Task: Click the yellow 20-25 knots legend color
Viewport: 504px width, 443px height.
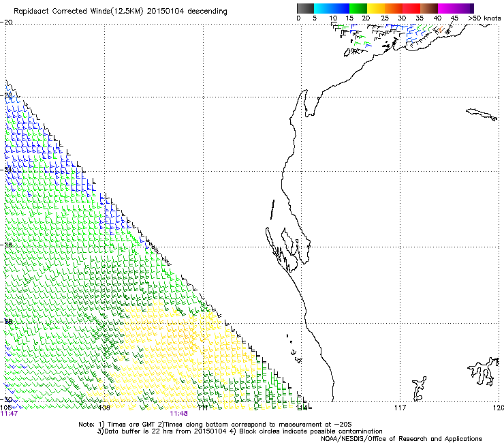Action: (x=376, y=8)
